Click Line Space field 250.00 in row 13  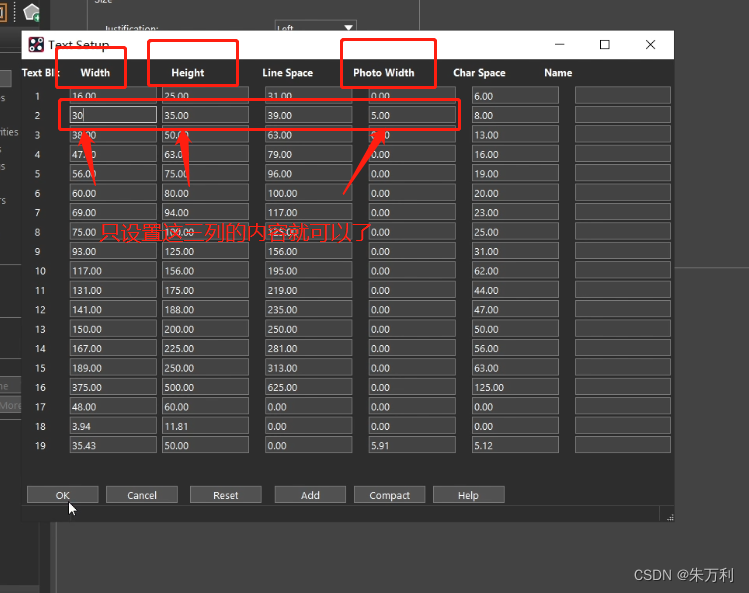click(x=309, y=329)
